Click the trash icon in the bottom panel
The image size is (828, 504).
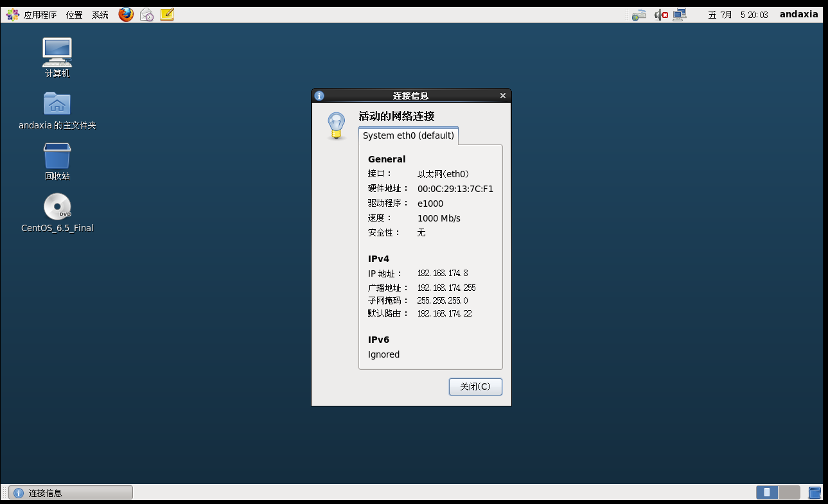(815, 492)
